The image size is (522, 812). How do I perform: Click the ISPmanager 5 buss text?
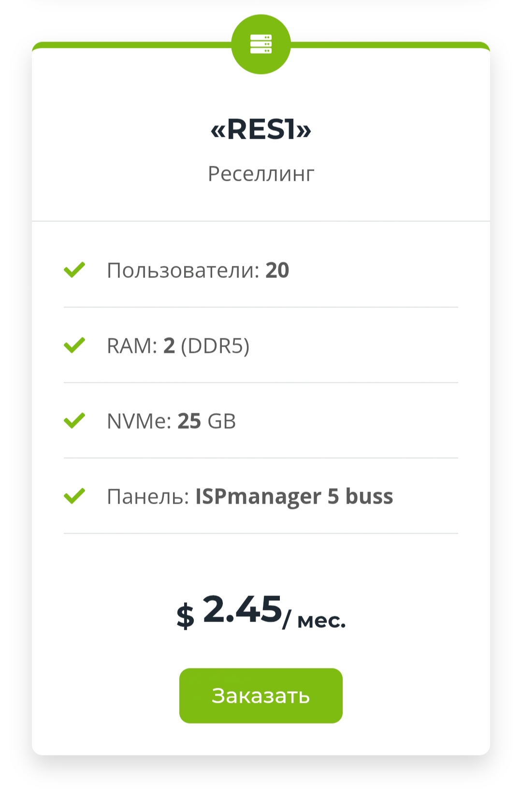[294, 497]
